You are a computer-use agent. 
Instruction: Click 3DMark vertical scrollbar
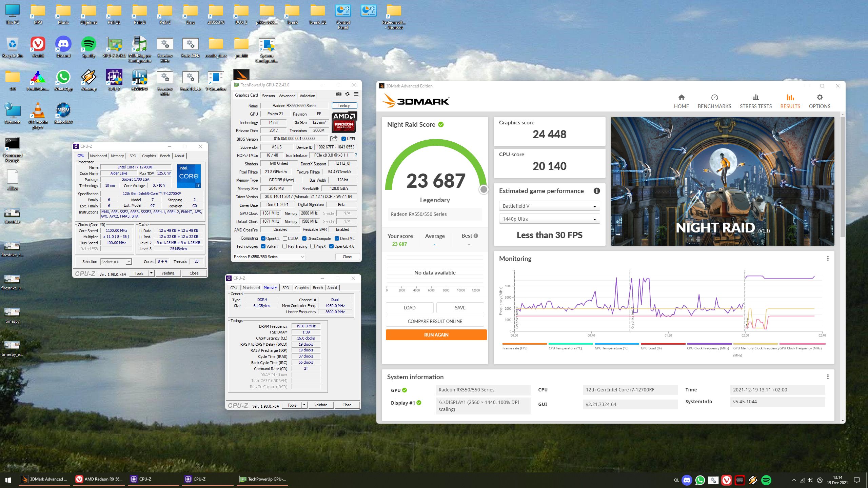point(843,177)
